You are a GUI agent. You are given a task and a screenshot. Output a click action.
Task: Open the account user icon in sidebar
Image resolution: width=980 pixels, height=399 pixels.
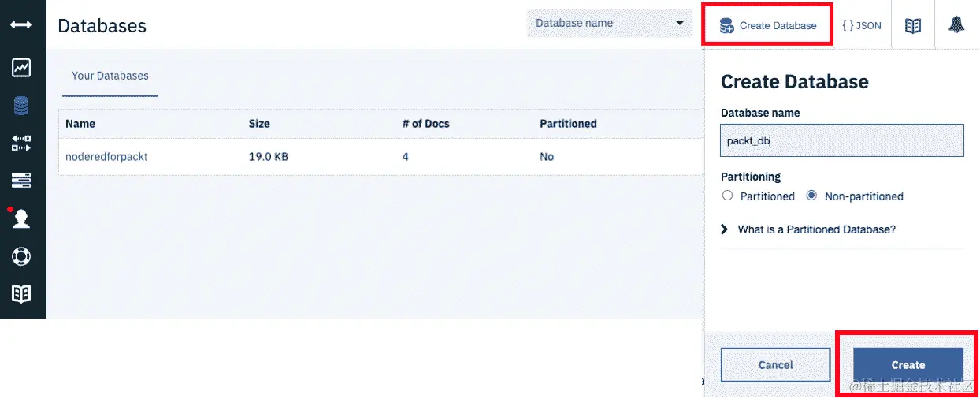tap(21, 219)
